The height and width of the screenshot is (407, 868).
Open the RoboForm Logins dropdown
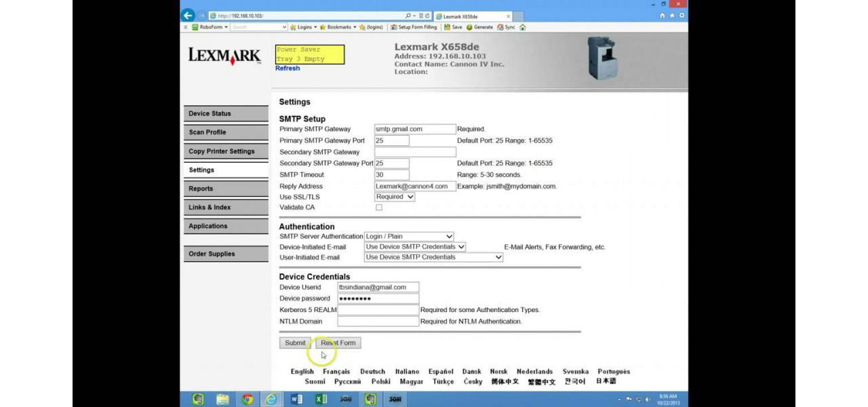point(303,27)
